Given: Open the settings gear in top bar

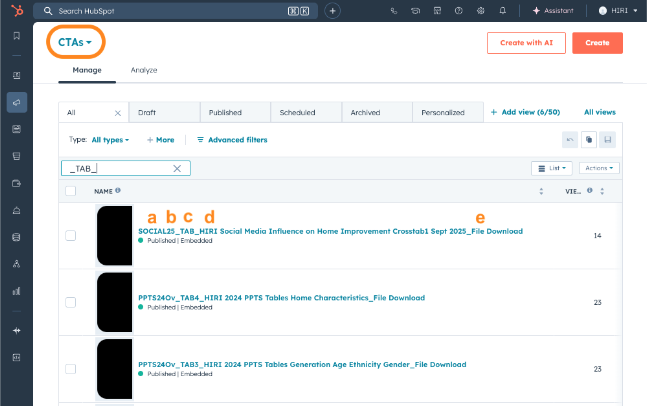Looking at the screenshot, I should [x=480, y=10].
